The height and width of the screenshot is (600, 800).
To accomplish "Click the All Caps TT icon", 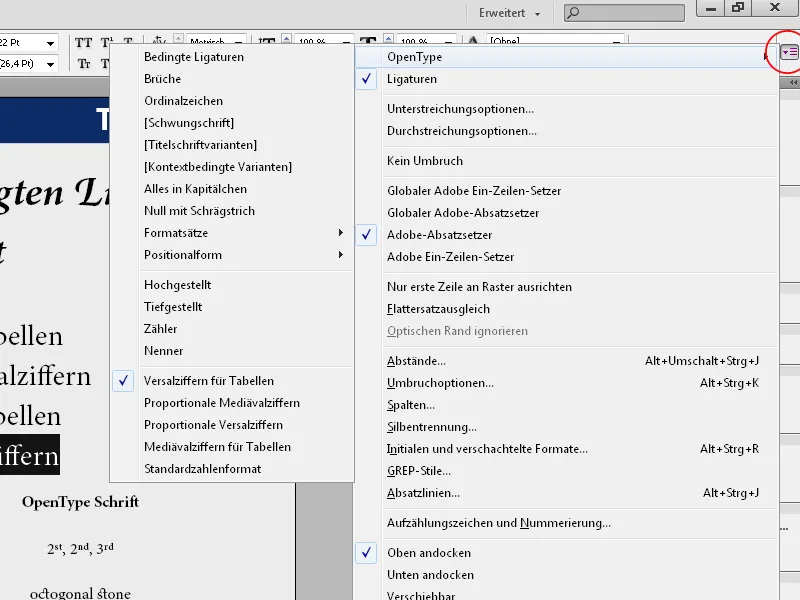I will (84, 43).
